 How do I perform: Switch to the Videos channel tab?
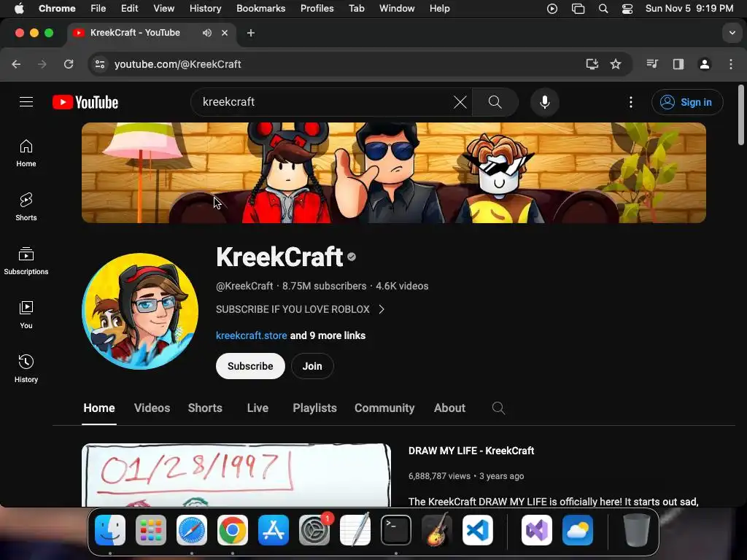[152, 408]
